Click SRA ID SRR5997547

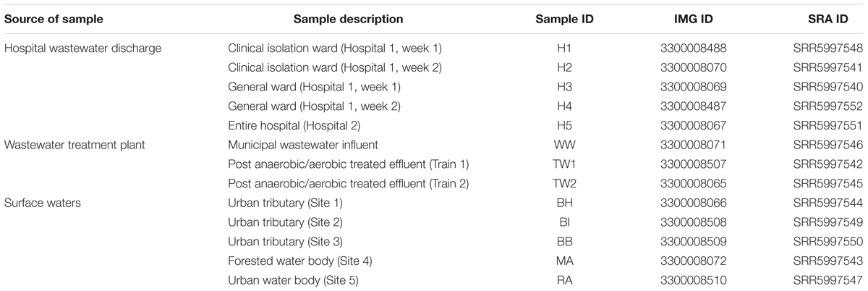[827, 261]
